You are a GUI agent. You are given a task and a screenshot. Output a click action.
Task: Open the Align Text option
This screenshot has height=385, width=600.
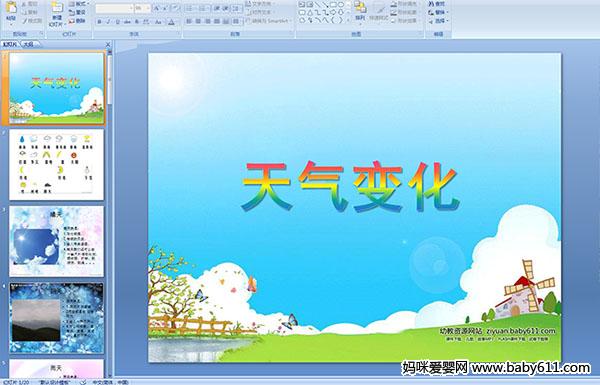[262, 12]
